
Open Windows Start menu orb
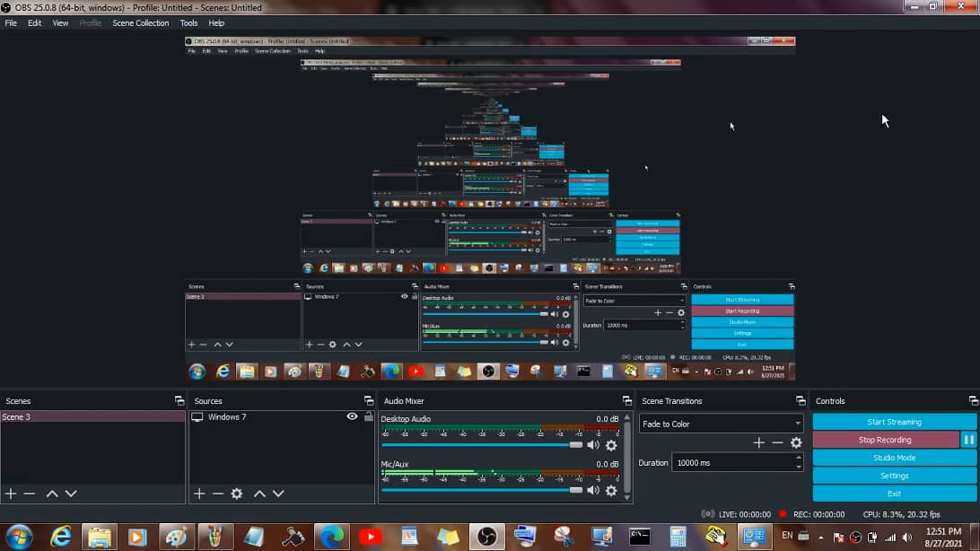coord(19,537)
